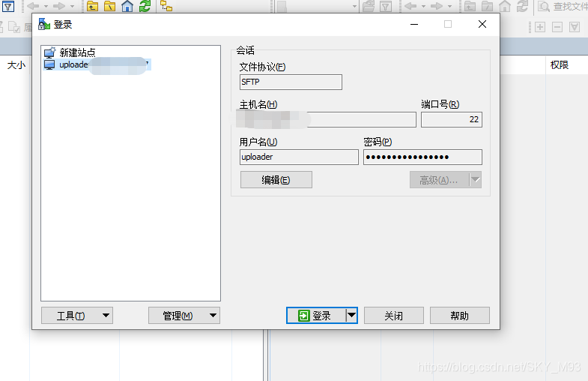Screen dimensions: 588x381
Task: Click the 登录 (Login) button
Action: (x=316, y=315)
